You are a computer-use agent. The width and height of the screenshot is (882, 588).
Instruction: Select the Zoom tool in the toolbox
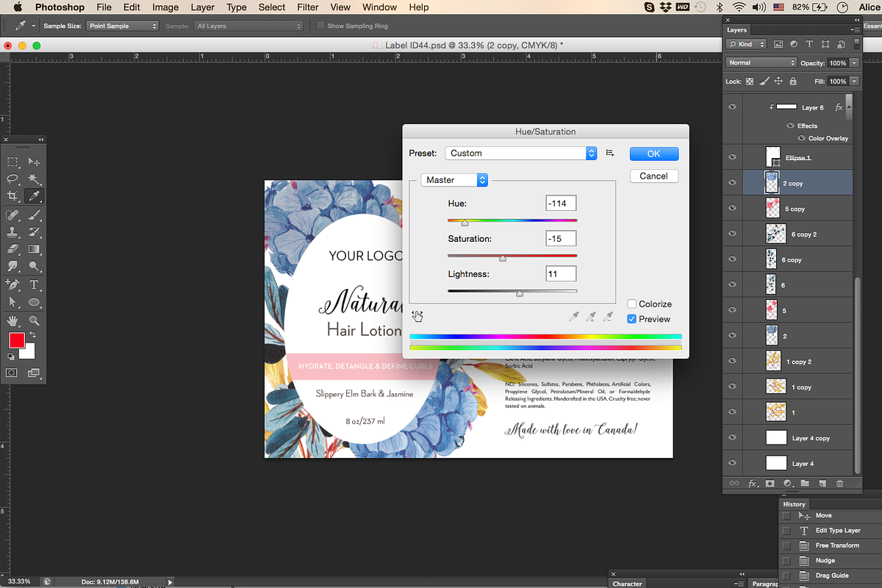point(34,320)
